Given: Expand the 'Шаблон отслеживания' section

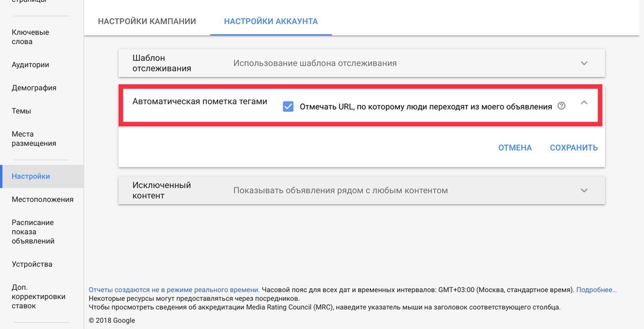Looking at the screenshot, I should coord(584,63).
